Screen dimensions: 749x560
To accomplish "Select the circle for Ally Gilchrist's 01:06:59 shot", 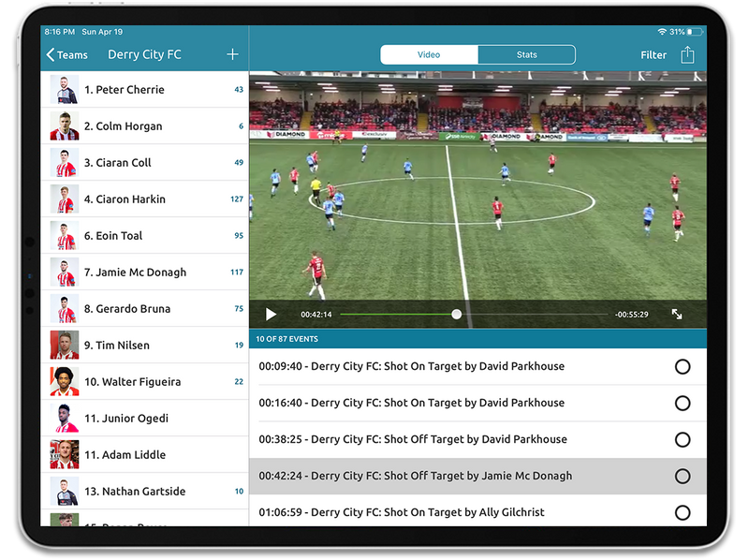I will 682,512.
